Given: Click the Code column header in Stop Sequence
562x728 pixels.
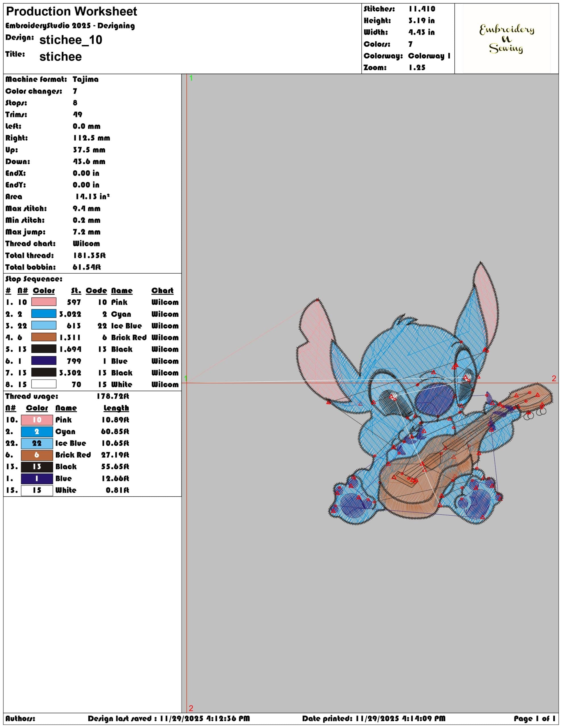Looking at the screenshot, I should coord(96,291).
